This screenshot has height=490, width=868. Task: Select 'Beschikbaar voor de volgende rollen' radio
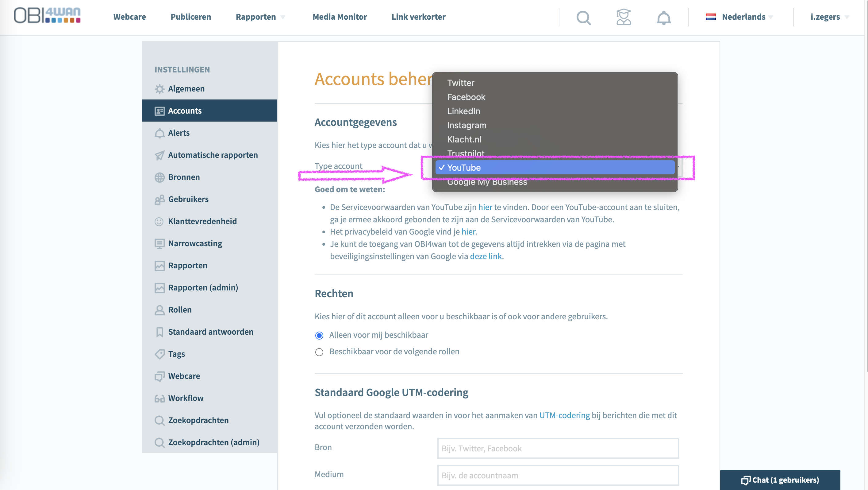[x=319, y=352]
